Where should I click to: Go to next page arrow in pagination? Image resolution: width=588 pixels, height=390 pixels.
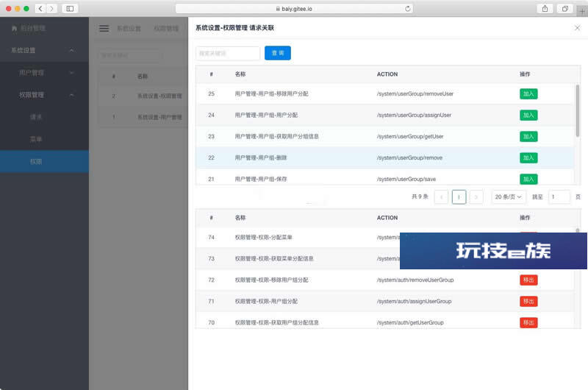tap(476, 197)
